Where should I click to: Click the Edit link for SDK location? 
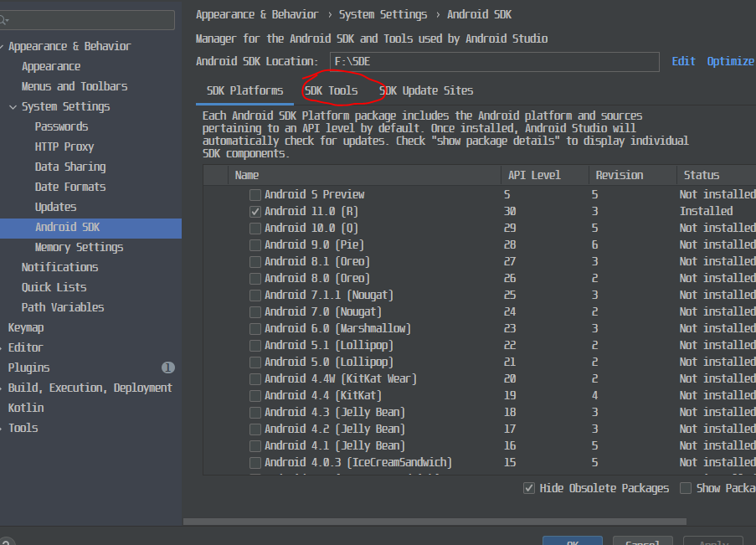pos(684,61)
